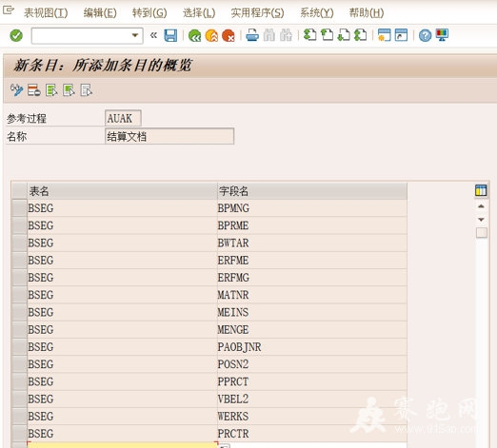Open the customize local layout monitor icon

(x=442, y=35)
